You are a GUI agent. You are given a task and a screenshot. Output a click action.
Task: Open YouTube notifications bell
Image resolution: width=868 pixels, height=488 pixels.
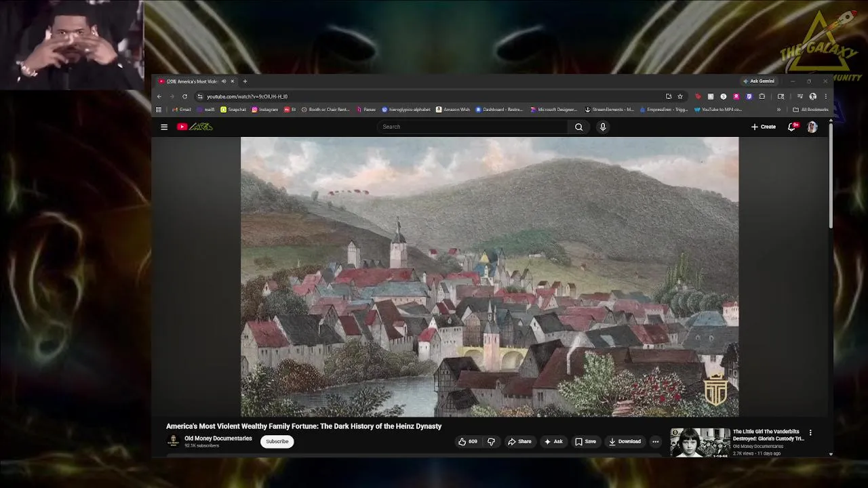(x=791, y=127)
